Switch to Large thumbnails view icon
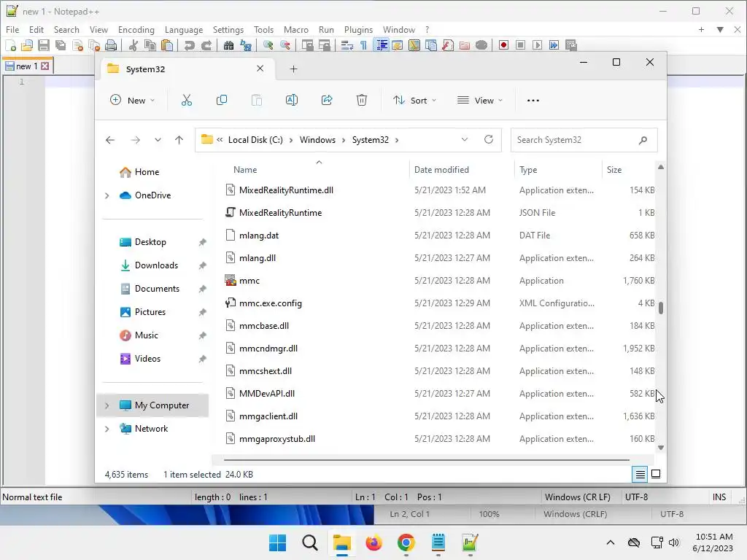The width and height of the screenshot is (747, 560). pyautogui.click(x=656, y=474)
